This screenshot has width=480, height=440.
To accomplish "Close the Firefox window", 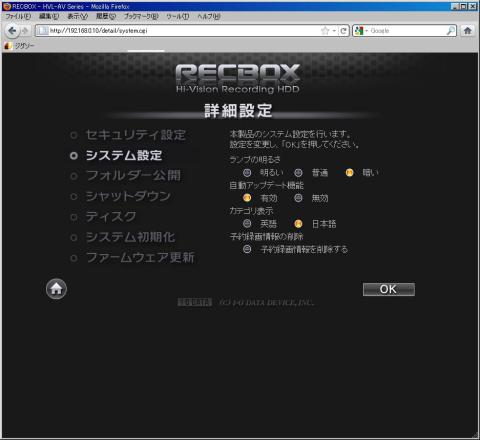I will pos(473,6).
